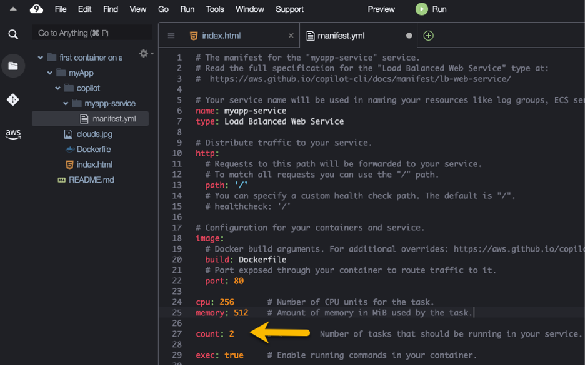
Task: Open the tab list hamburger icon
Action: tap(171, 36)
